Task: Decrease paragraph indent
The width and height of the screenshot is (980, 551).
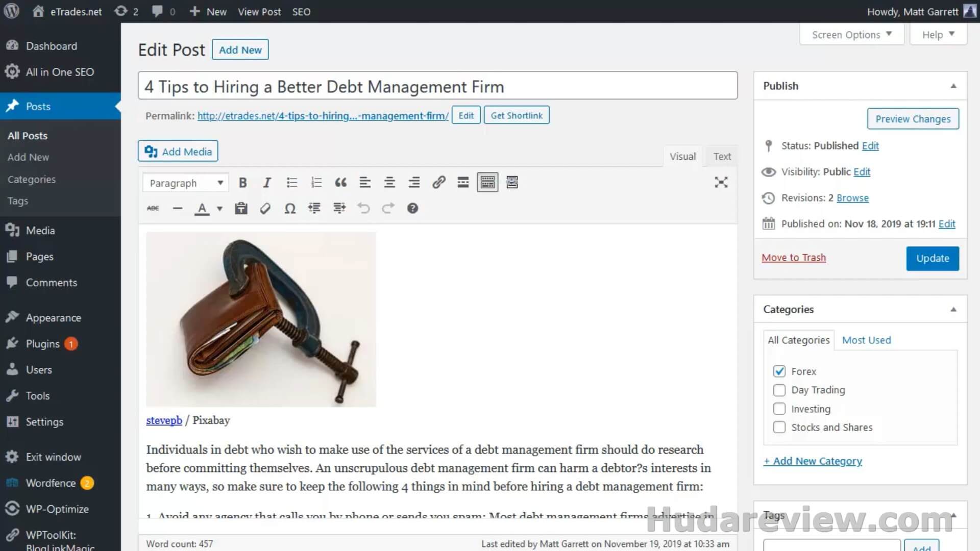Action: point(314,208)
